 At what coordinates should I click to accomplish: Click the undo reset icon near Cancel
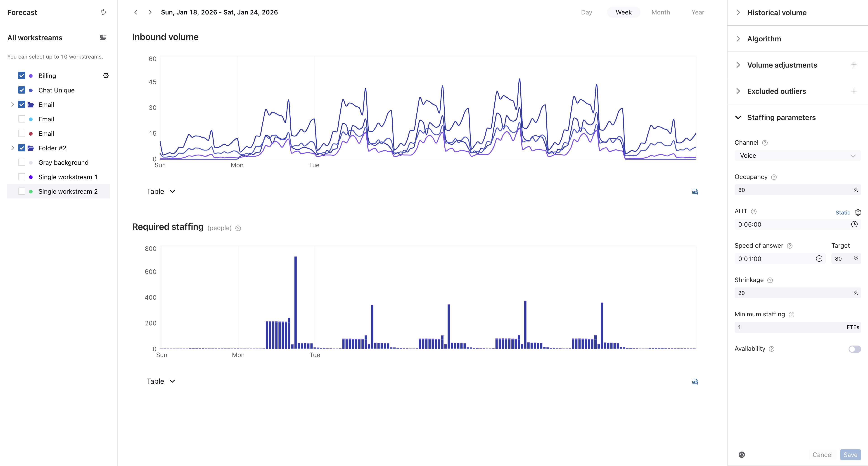point(742,454)
